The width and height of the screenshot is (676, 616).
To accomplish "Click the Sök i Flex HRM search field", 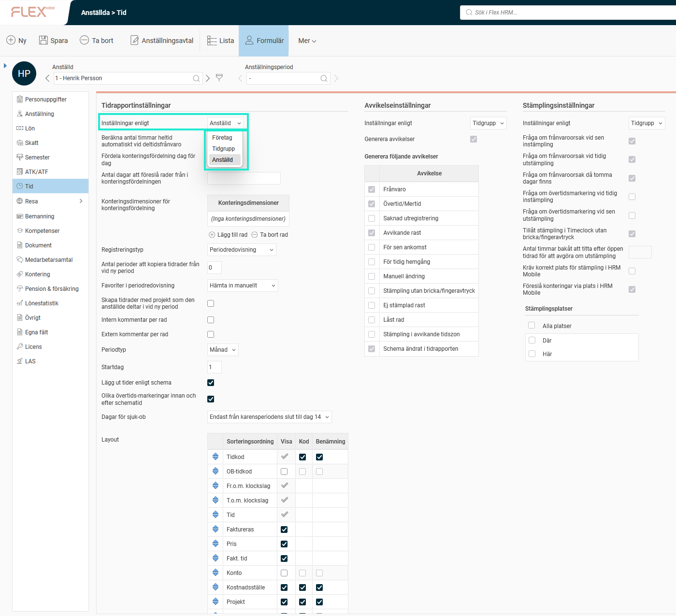I will click(570, 13).
